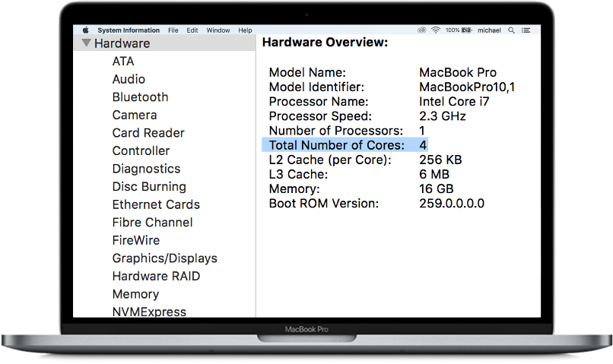Click the Memory label in overview
The width and height of the screenshot is (613, 364).
click(x=294, y=189)
